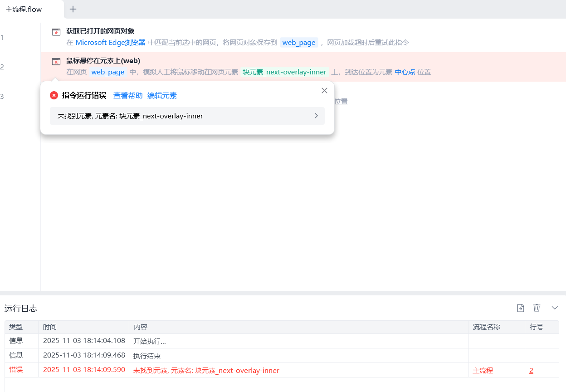This screenshot has height=392, width=566.
Task: Export run log via file icon
Action: point(521,308)
